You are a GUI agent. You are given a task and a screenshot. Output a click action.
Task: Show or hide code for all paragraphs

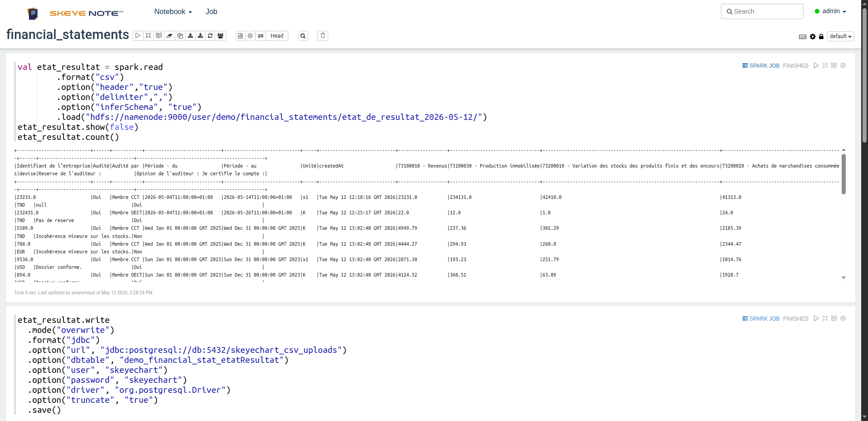(x=148, y=36)
